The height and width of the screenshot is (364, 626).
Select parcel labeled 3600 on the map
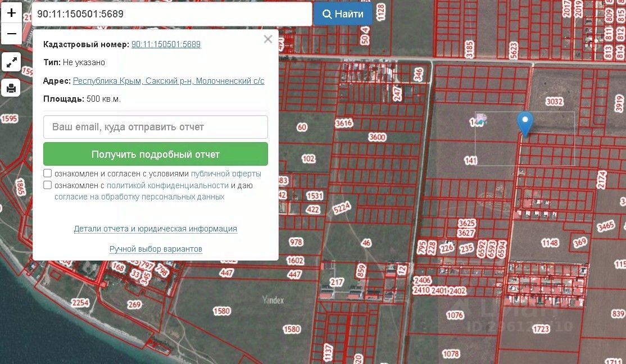pyautogui.click(x=377, y=137)
